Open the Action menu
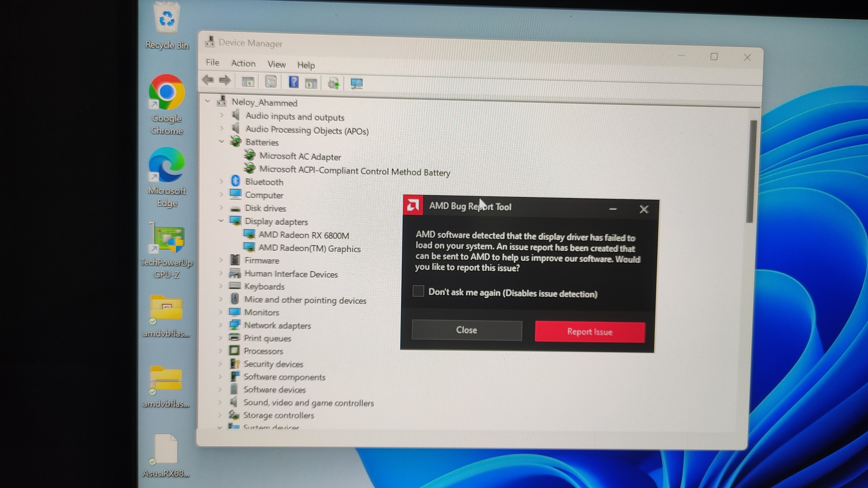 click(243, 64)
